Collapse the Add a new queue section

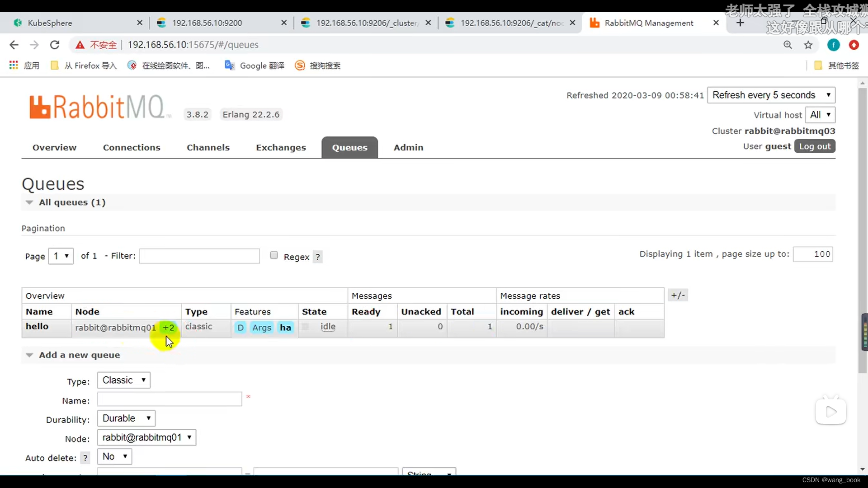[79, 355]
